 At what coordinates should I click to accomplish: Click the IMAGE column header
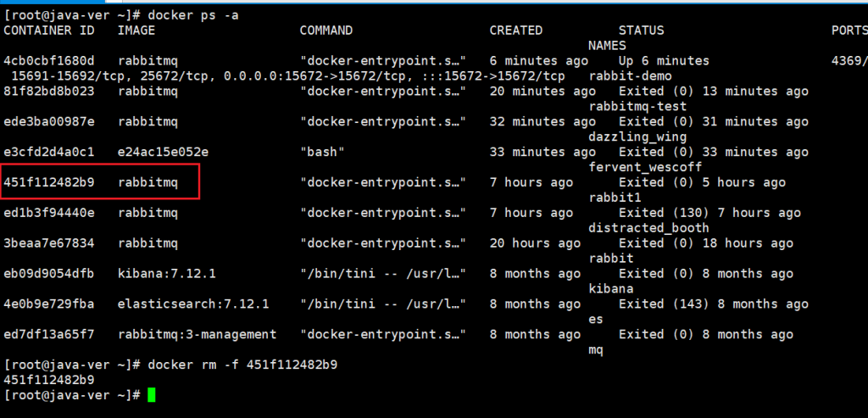click(136, 31)
